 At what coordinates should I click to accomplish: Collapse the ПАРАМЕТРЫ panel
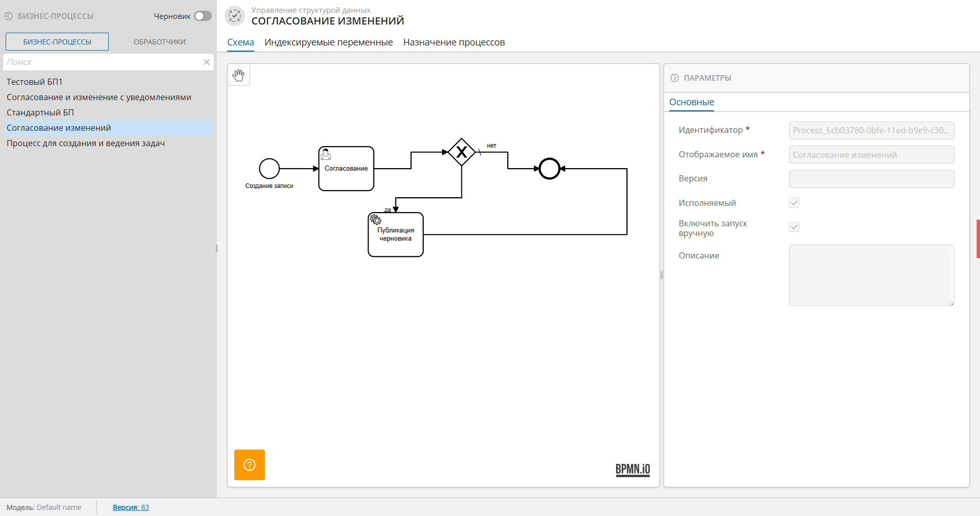(674, 78)
